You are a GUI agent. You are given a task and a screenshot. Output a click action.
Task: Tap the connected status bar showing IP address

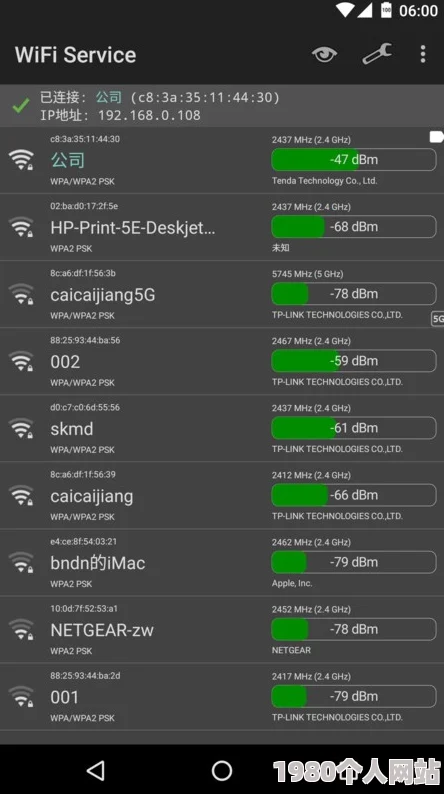222,106
